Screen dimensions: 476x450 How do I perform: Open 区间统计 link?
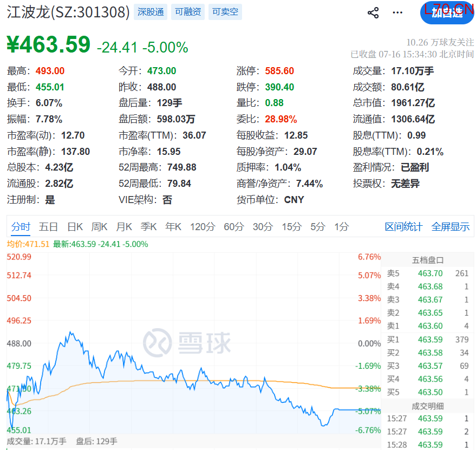(403, 227)
